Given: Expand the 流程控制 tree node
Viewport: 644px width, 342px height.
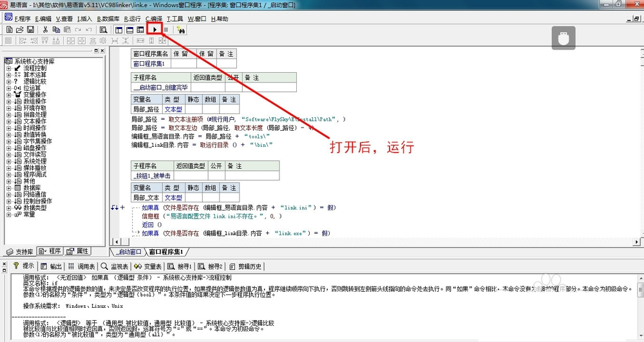Looking at the screenshot, I should pos(8,68).
